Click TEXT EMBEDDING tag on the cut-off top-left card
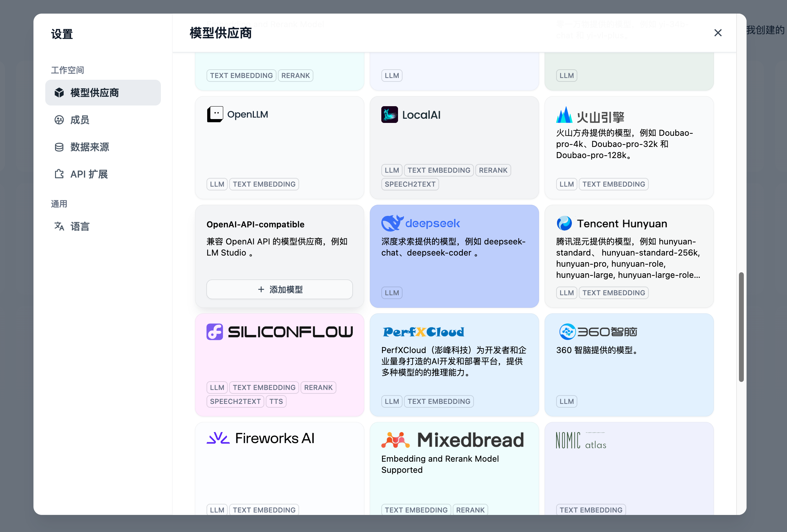 pos(241,76)
